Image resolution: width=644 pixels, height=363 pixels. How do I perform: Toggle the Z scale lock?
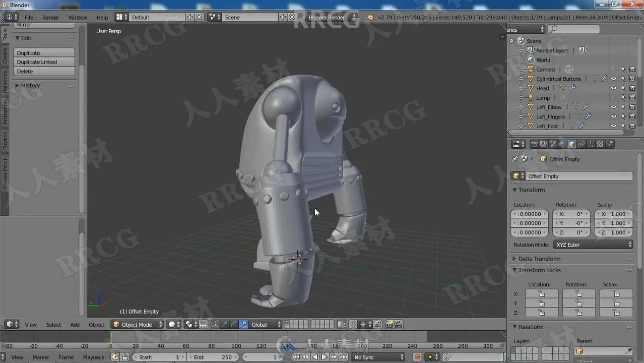click(x=616, y=313)
